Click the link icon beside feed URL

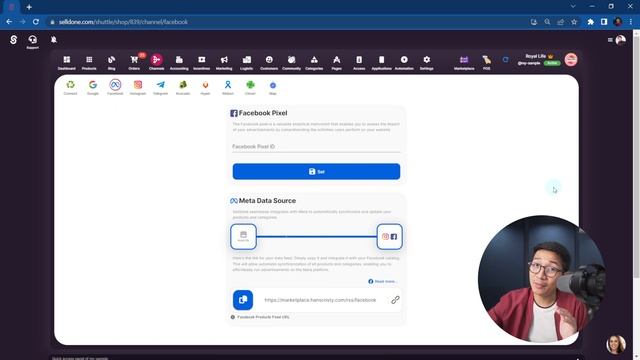395,300
